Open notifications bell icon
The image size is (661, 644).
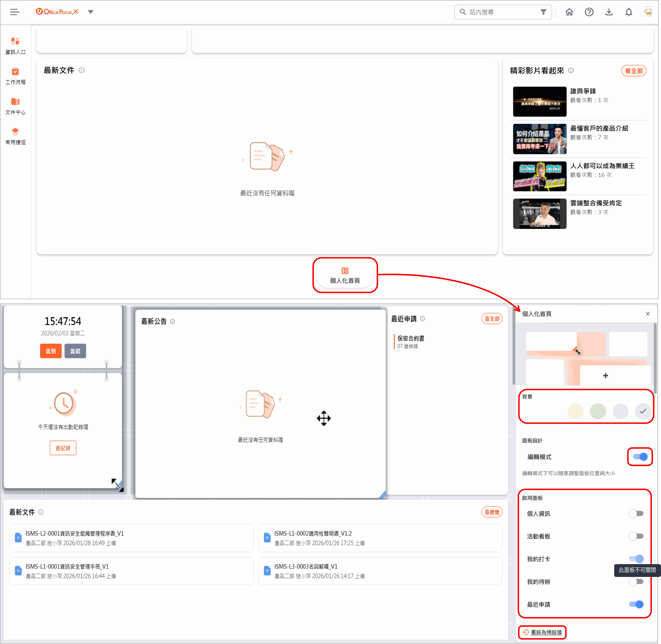[628, 12]
